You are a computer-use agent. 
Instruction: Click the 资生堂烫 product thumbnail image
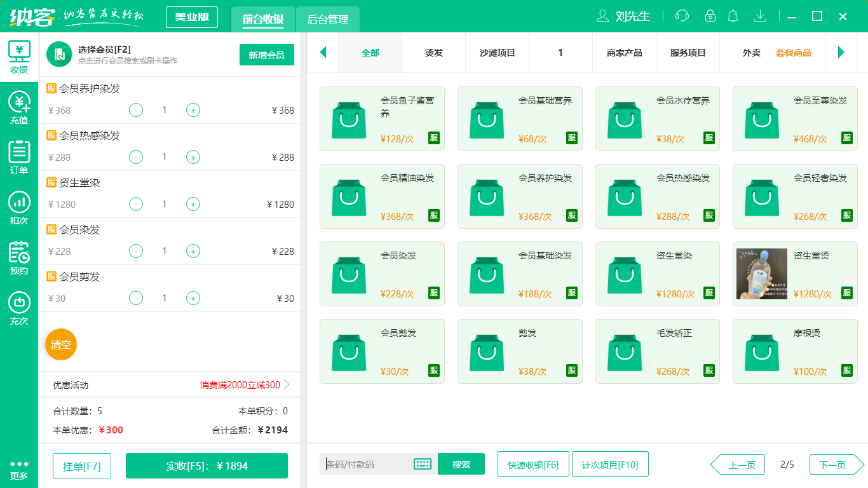click(761, 273)
